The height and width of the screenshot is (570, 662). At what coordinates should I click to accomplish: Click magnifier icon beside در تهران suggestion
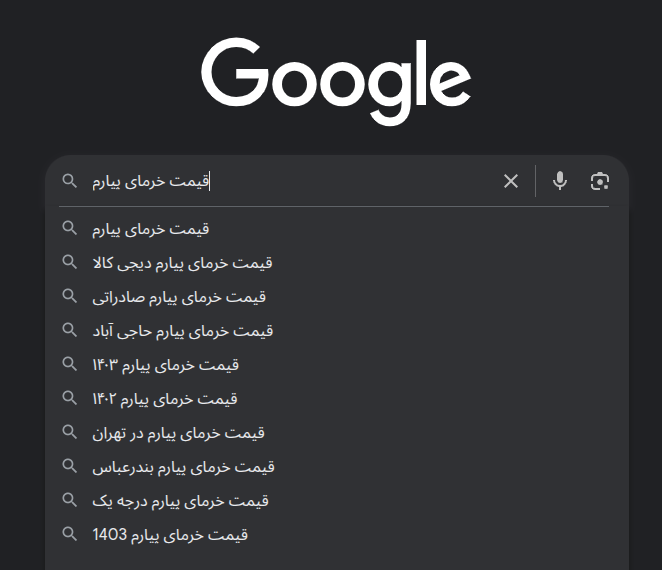point(70,432)
